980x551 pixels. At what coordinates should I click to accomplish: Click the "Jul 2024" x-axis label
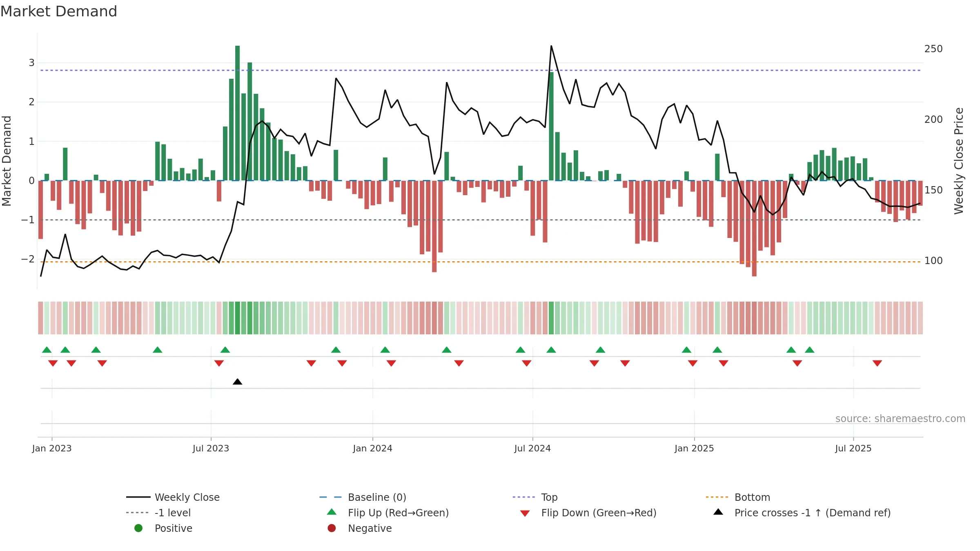[532, 449]
